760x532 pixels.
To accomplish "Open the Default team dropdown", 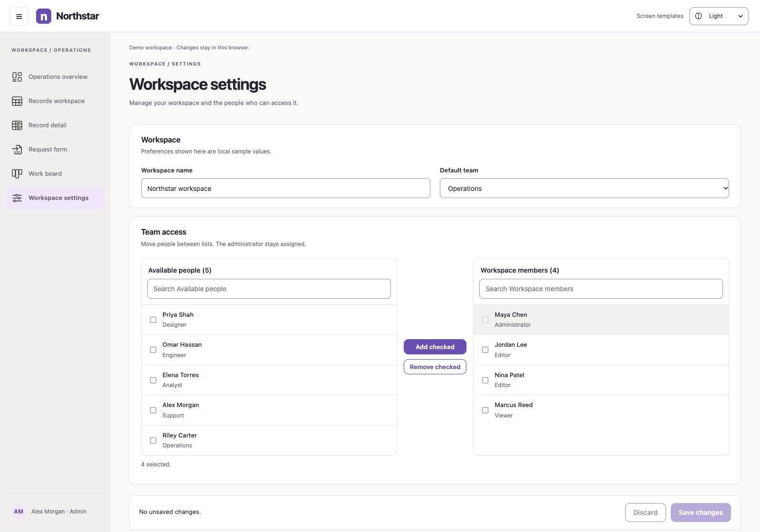I will tap(584, 189).
